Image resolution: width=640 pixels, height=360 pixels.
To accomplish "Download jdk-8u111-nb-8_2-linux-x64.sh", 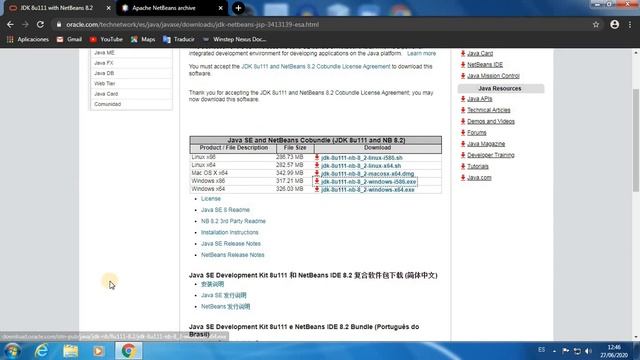I will (361, 166).
